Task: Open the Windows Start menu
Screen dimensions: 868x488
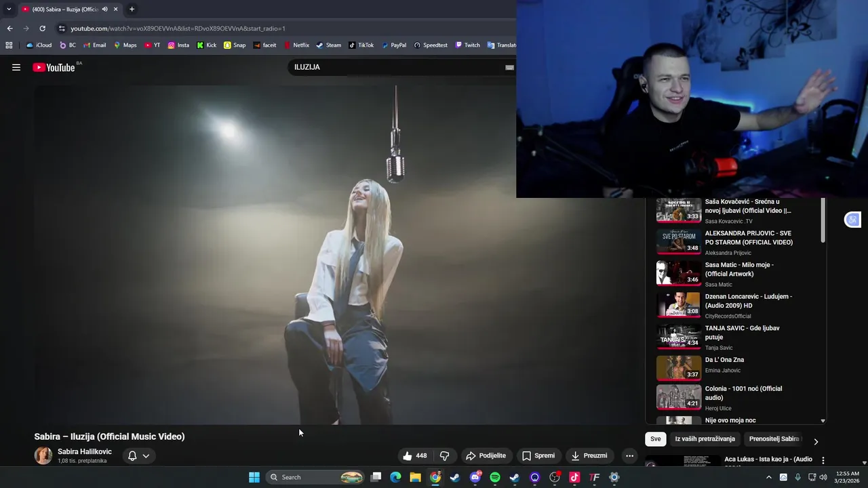Action: coord(254,477)
